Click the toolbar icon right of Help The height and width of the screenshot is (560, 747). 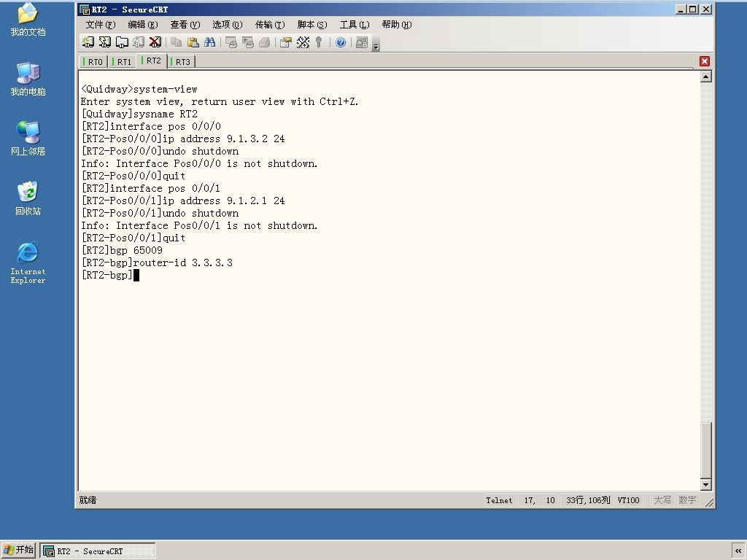(x=362, y=42)
